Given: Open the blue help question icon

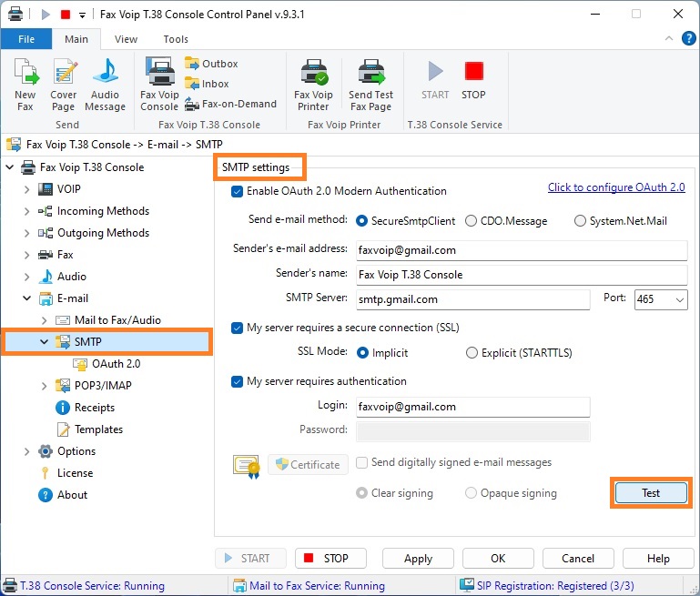Looking at the screenshot, I should 688,38.
